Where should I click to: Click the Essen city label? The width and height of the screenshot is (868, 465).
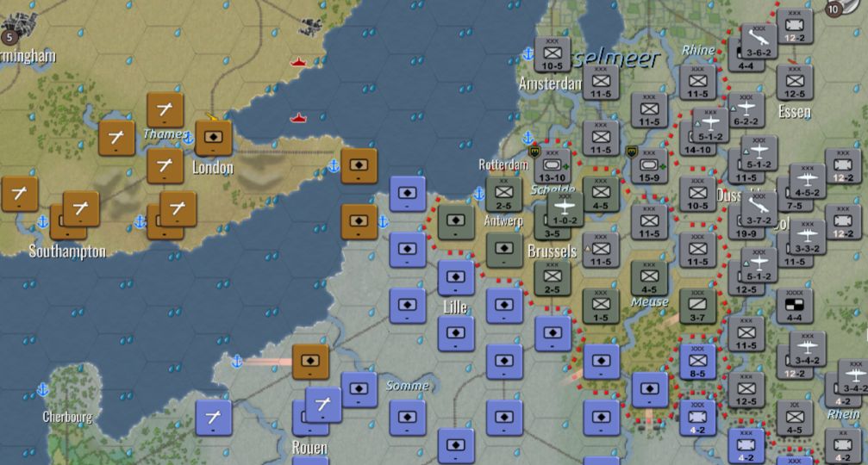[x=795, y=112]
